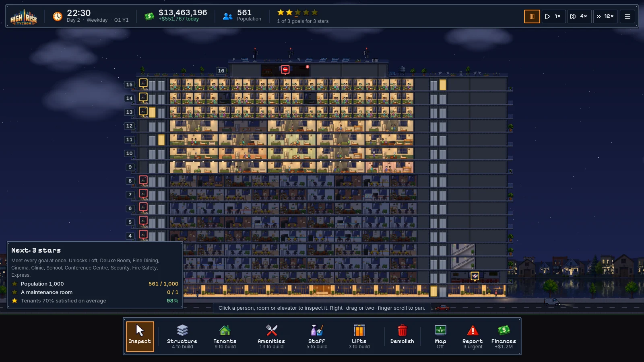Click the clock icon beside 22:30

pyautogui.click(x=58, y=16)
